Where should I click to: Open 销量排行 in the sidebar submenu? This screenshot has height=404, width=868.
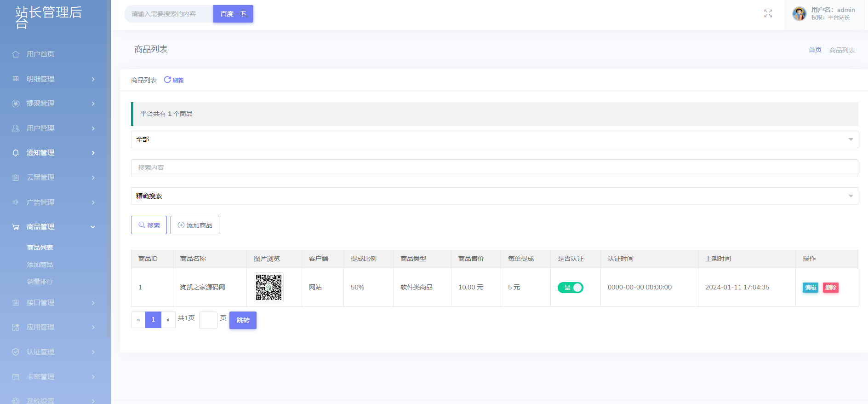[40, 282]
